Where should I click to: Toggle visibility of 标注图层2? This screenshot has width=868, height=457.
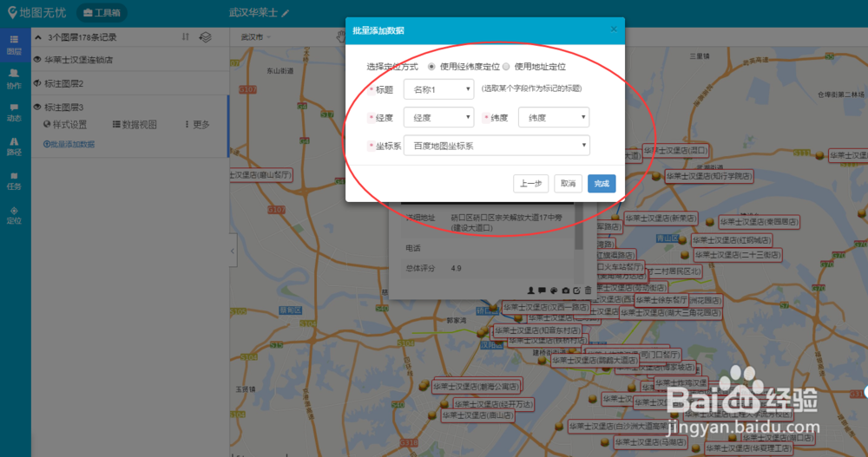tap(37, 83)
